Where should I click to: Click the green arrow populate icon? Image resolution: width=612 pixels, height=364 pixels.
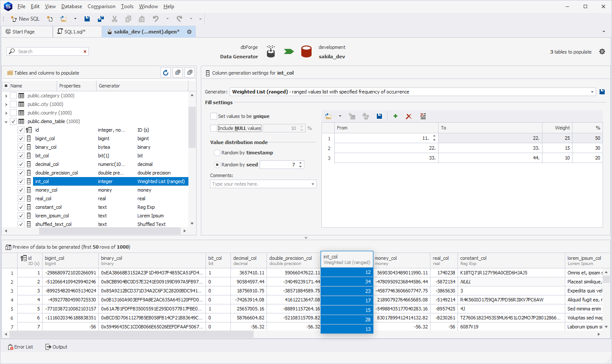click(289, 51)
